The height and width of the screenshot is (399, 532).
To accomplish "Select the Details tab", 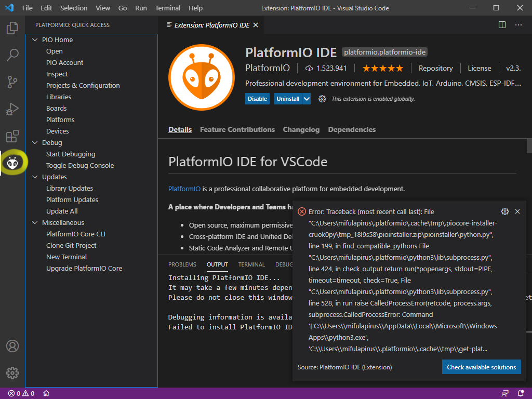I will pyautogui.click(x=180, y=129).
